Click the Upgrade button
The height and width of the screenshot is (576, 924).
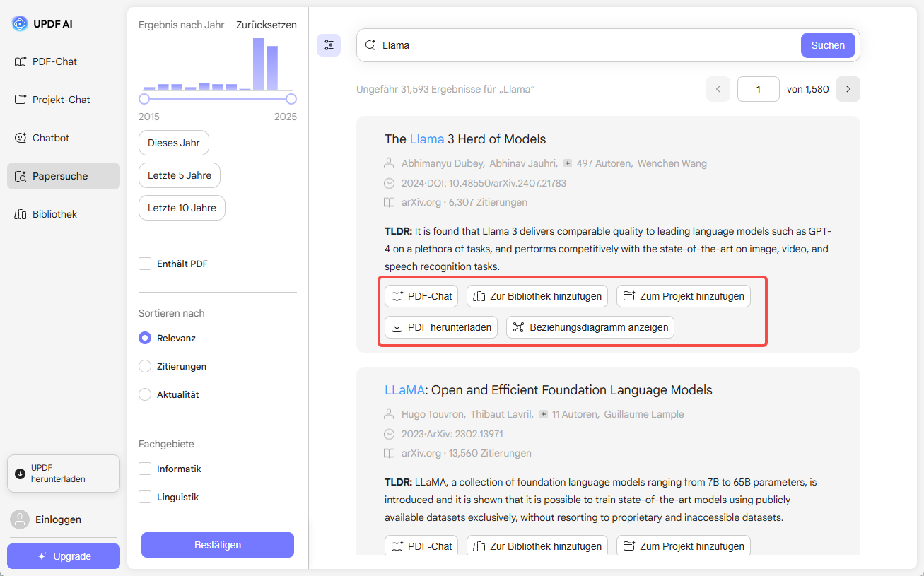(64, 556)
